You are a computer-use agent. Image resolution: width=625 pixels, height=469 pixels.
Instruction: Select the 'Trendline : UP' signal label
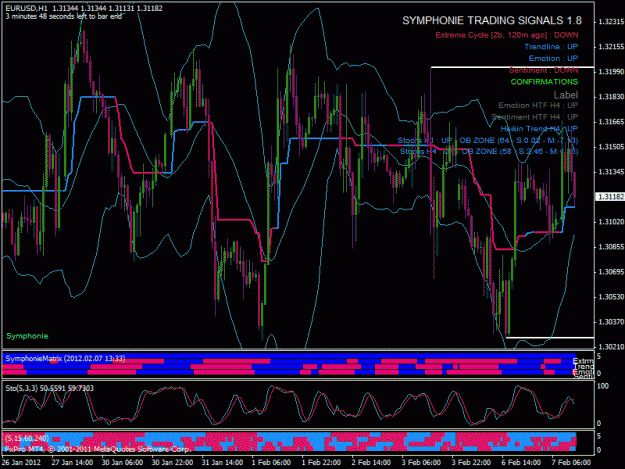(x=551, y=47)
